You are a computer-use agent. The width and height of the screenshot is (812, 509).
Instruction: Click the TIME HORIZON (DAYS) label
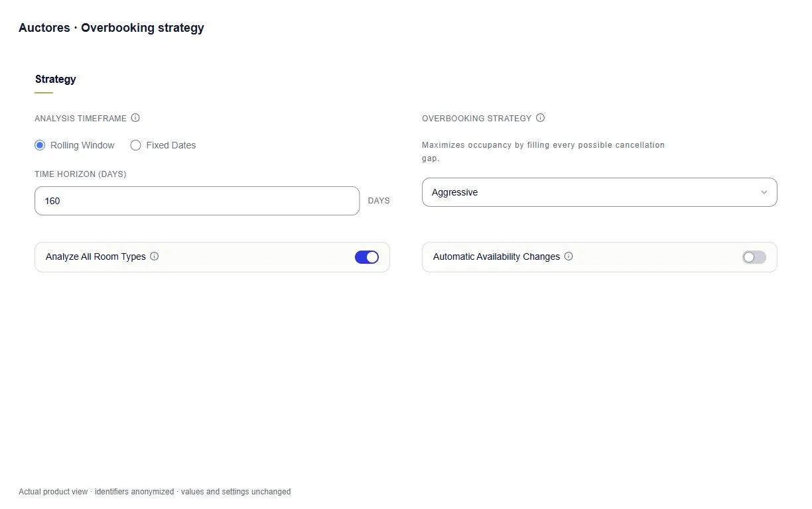point(80,174)
